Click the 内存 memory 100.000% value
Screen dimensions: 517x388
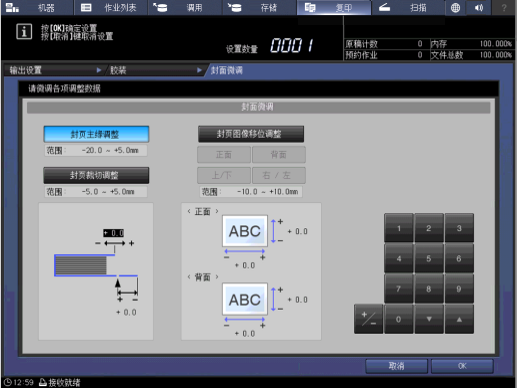pyautogui.click(x=496, y=44)
